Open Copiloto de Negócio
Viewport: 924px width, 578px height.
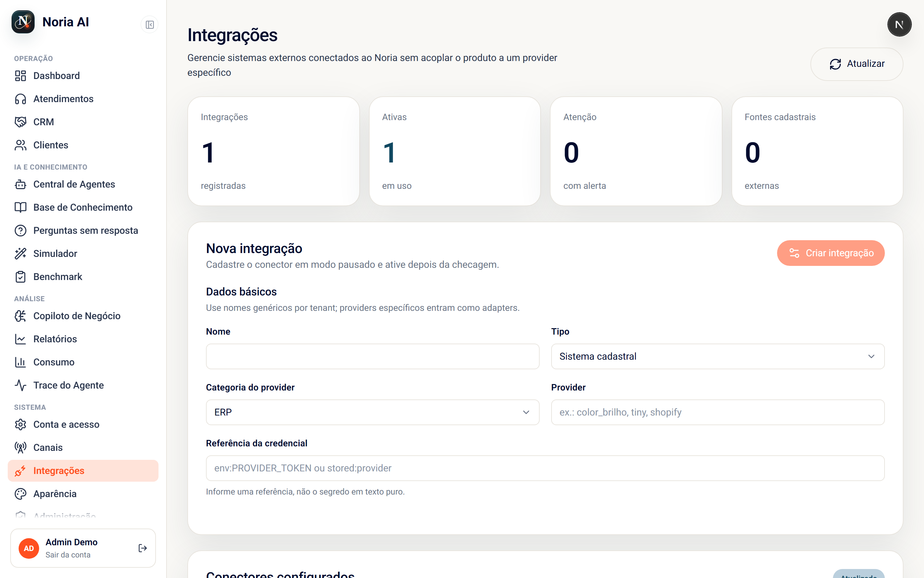[83, 316]
